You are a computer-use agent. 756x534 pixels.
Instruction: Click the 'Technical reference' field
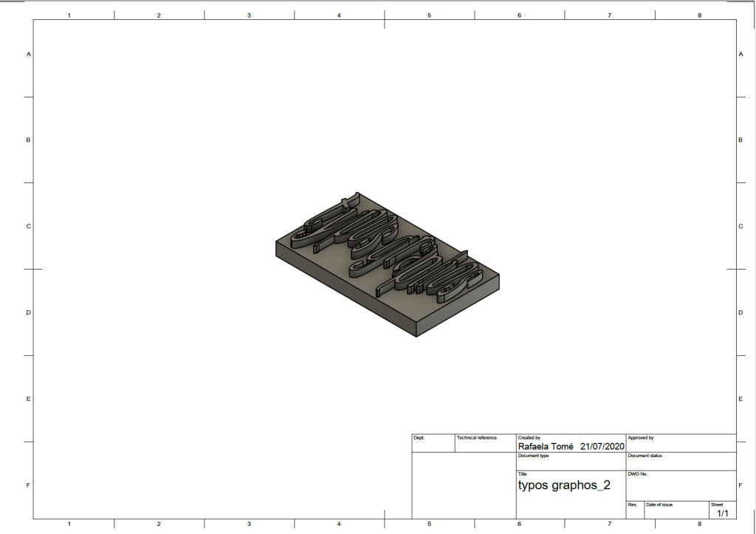click(x=484, y=443)
